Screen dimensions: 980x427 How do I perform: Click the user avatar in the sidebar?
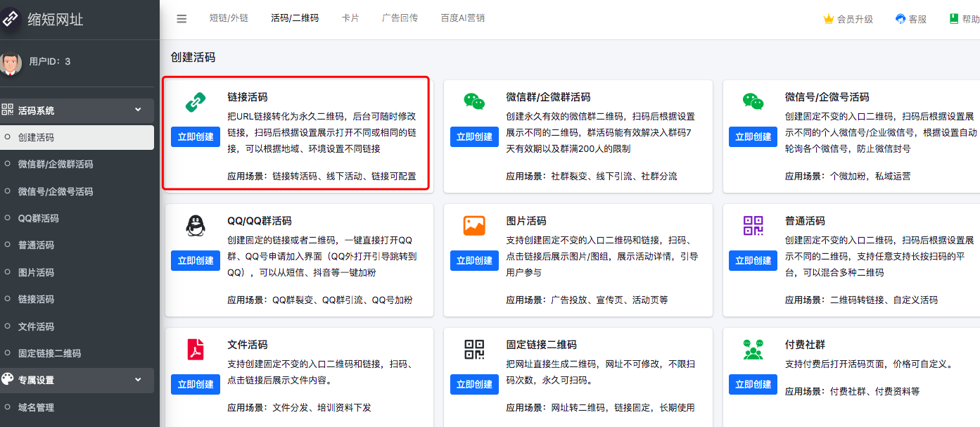(x=10, y=63)
